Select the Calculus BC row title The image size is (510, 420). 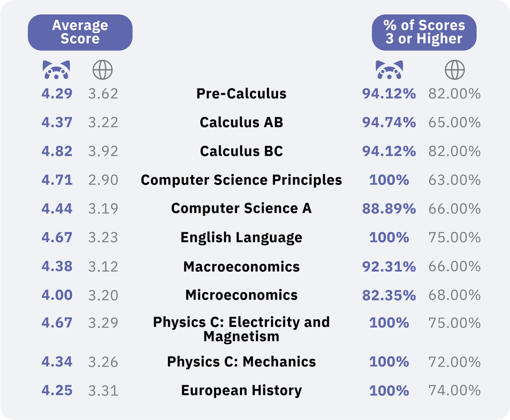click(242, 151)
